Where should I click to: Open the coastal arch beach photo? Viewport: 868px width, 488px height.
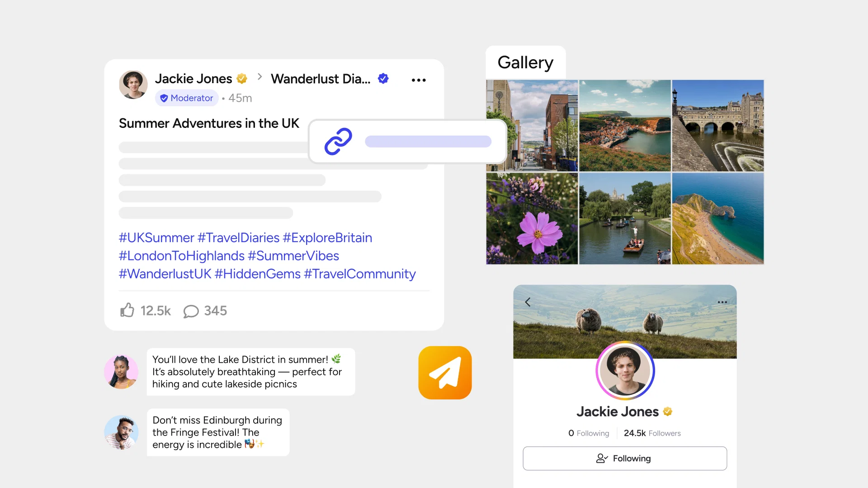[717, 218]
